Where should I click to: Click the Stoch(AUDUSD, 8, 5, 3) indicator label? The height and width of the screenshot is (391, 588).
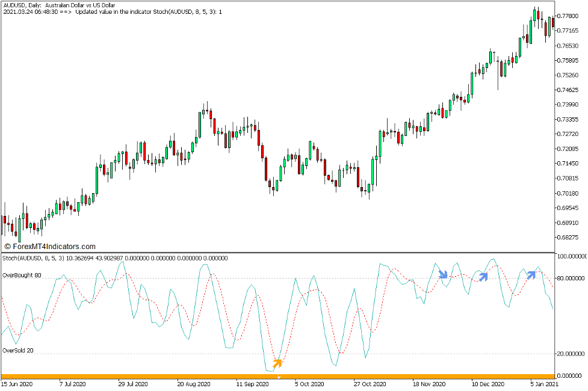click(36, 258)
